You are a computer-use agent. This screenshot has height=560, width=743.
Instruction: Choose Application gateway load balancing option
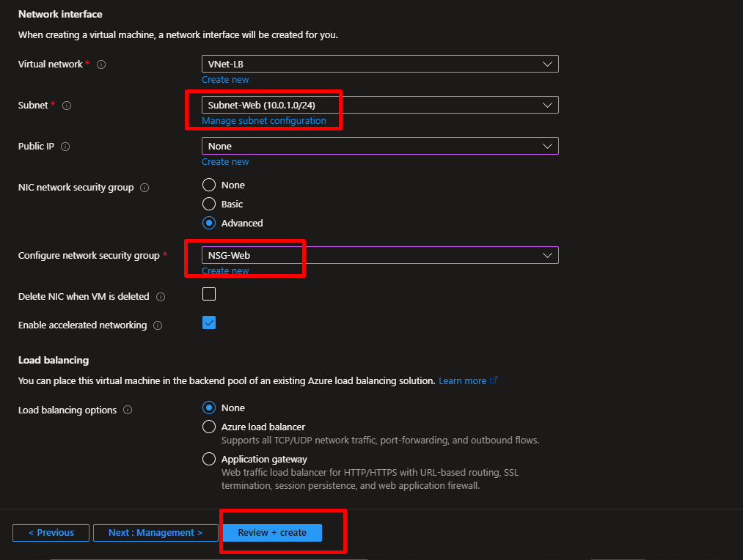209,460
